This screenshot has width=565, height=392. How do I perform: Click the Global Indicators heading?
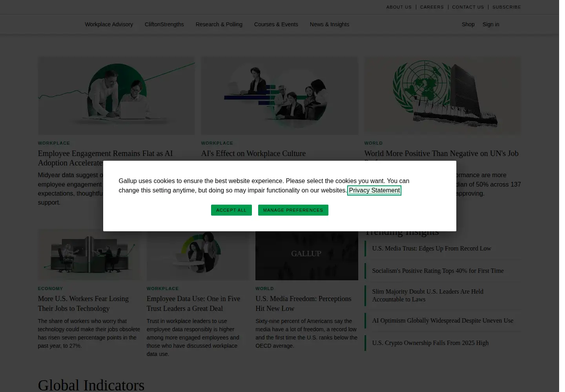tap(91, 385)
